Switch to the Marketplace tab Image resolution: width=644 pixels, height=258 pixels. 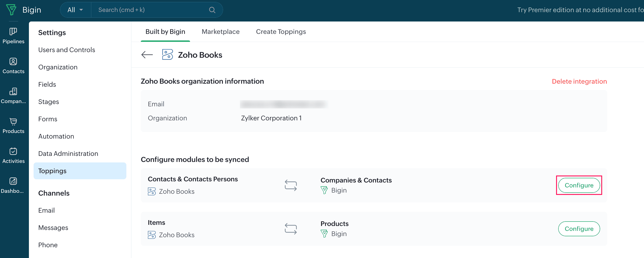point(221,32)
